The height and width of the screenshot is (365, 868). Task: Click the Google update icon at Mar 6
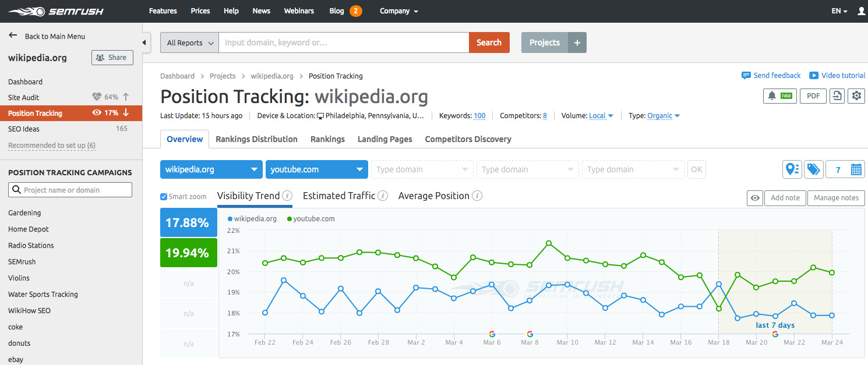[492, 334]
